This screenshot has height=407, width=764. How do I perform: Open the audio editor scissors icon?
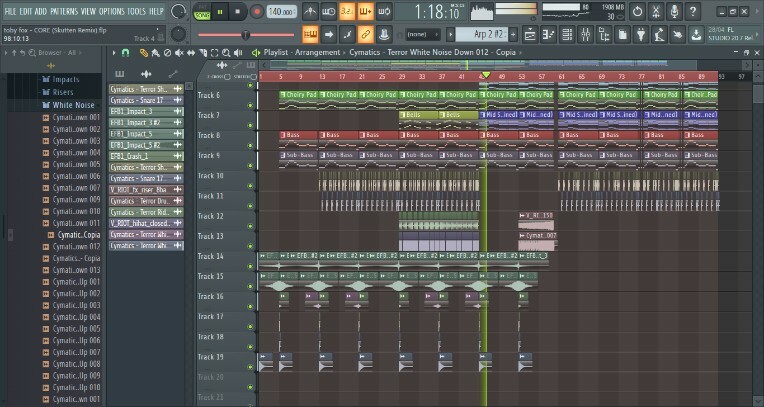tap(656, 12)
